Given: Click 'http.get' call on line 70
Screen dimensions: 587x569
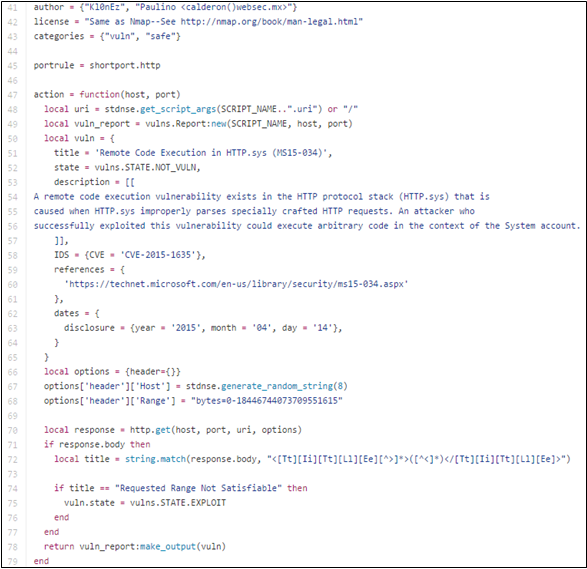Looking at the screenshot, I should (150, 430).
